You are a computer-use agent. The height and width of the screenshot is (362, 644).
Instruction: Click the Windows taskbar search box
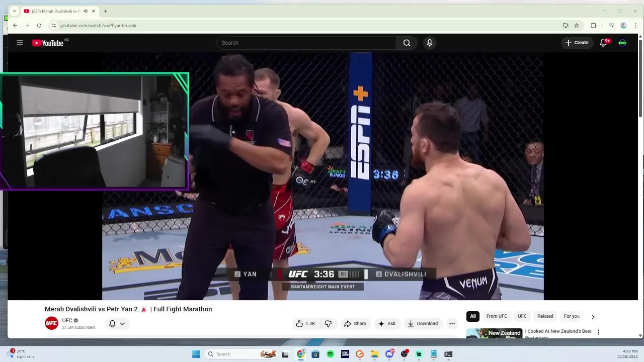242,354
